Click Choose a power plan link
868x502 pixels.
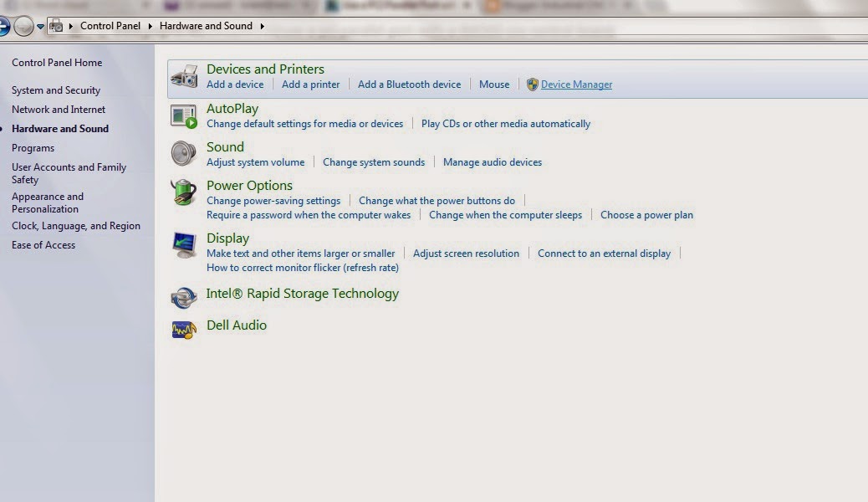pyautogui.click(x=646, y=215)
